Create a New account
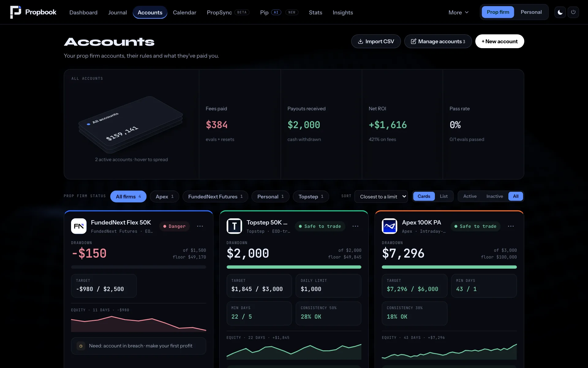The image size is (588, 368). (x=499, y=41)
